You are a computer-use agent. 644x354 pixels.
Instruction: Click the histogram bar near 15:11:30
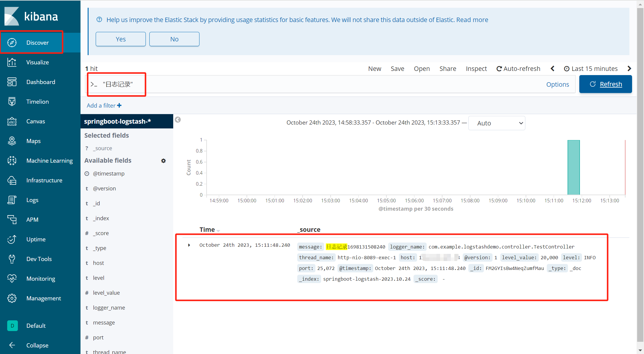click(574, 167)
